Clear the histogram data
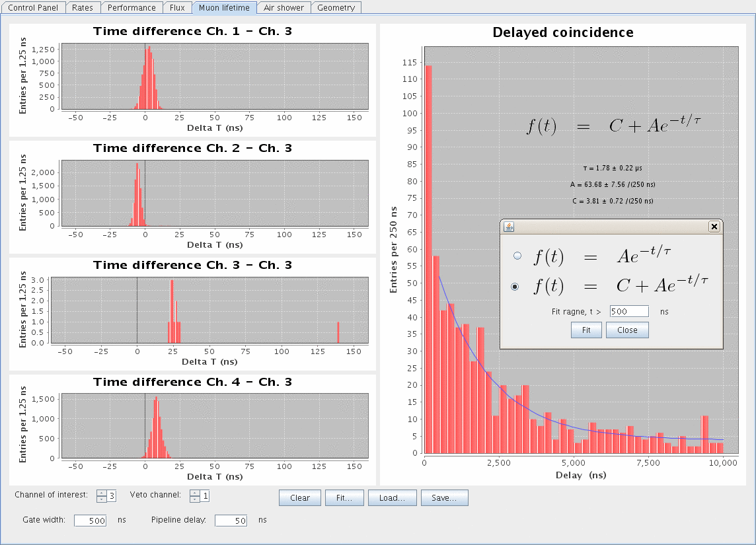Image resolution: width=756 pixels, height=545 pixels. tap(299, 498)
